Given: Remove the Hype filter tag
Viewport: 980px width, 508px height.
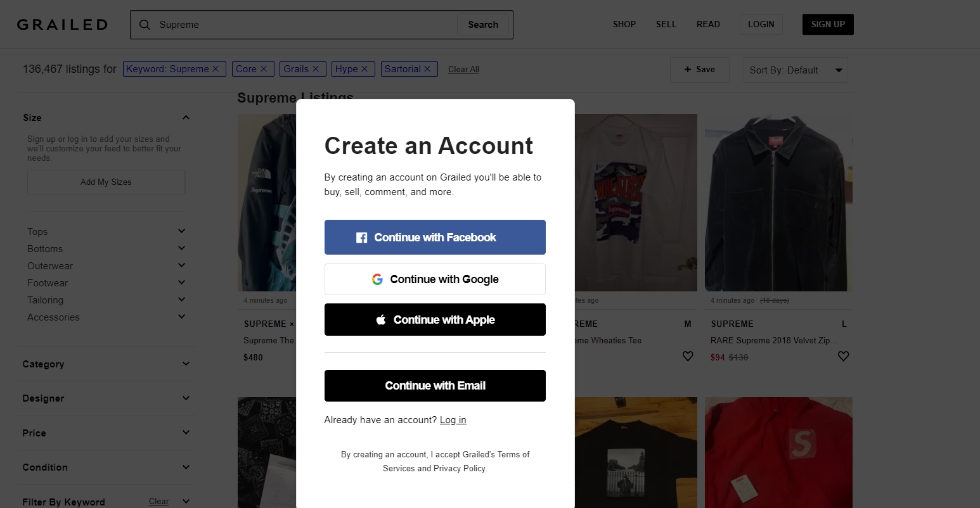Looking at the screenshot, I should 364,69.
